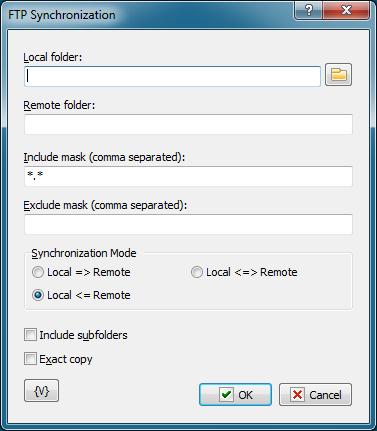The width and height of the screenshot is (377, 431).
Task: Open the {V} variable insertion button
Action: pyautogui.click(x=41, y=391)
